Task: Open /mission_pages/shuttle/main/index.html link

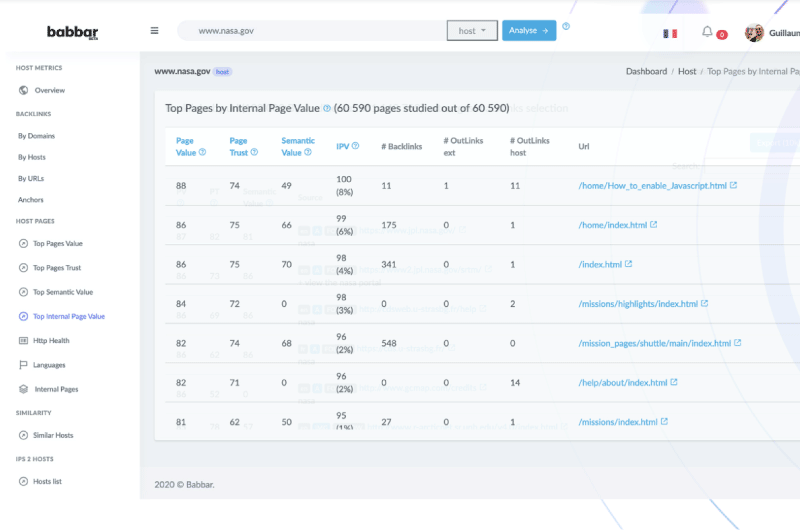Action: pos(655,343)
